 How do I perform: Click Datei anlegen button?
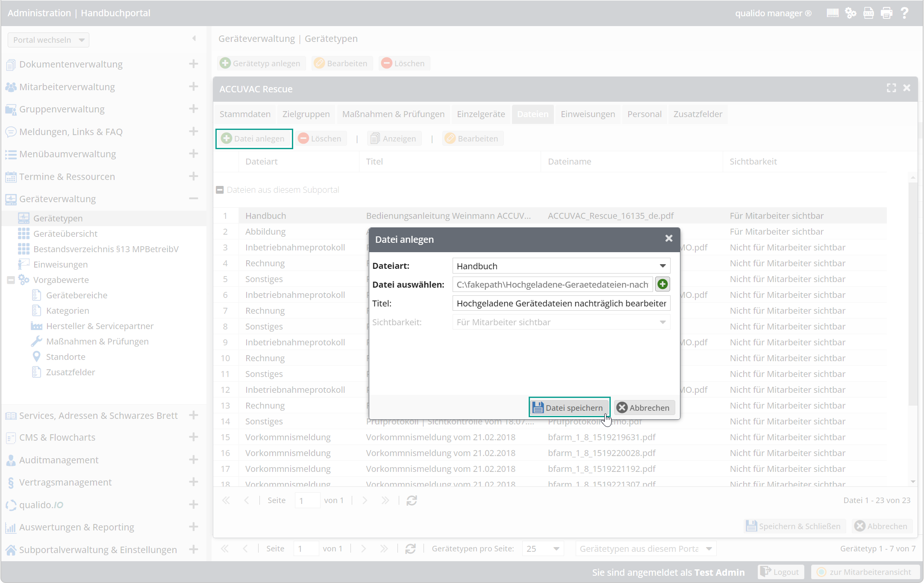(x=254, y=138)
